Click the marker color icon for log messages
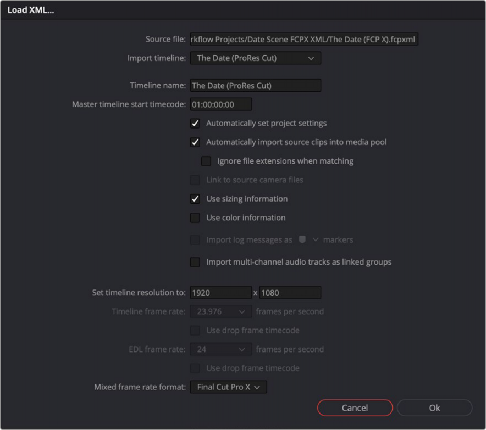The height and width of the screenshot is (430, 486). (x=302, y=240)
